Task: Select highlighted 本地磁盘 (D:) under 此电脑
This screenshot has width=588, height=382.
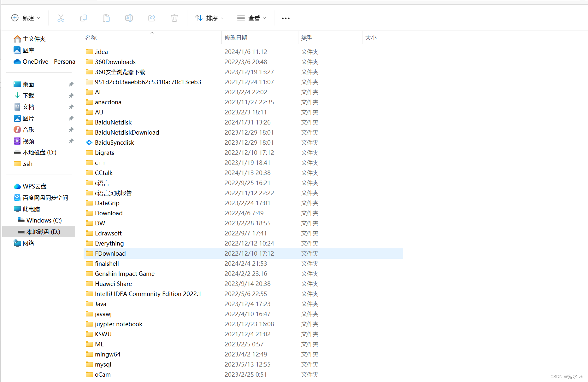Action: point(38,232)
